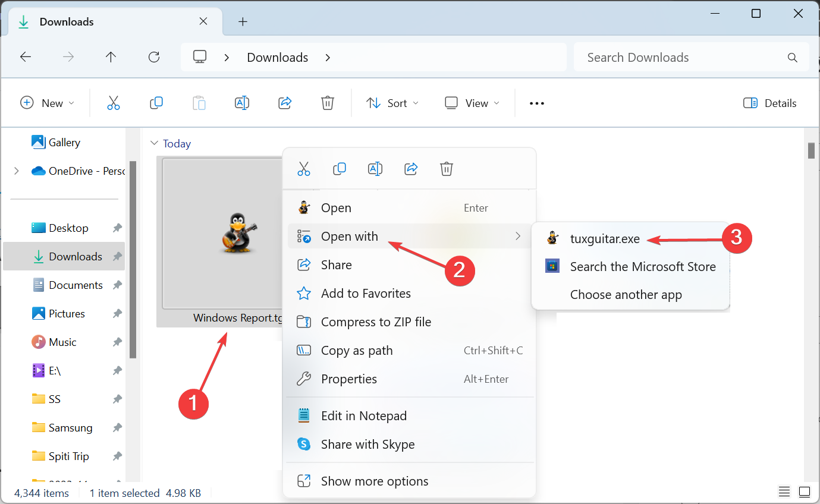The image size is (820, 504).
Task: Choose Search the Microsoft Store
Action: [630, 266]
